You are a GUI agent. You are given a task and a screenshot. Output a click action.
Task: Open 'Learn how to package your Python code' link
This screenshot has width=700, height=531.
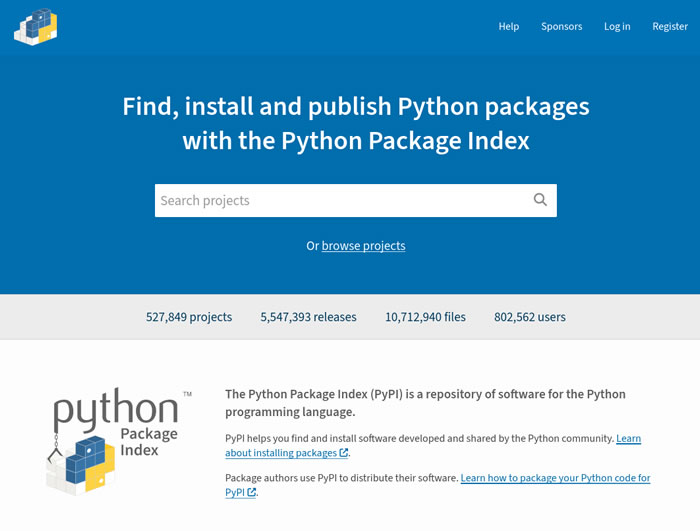coord(555,478)
